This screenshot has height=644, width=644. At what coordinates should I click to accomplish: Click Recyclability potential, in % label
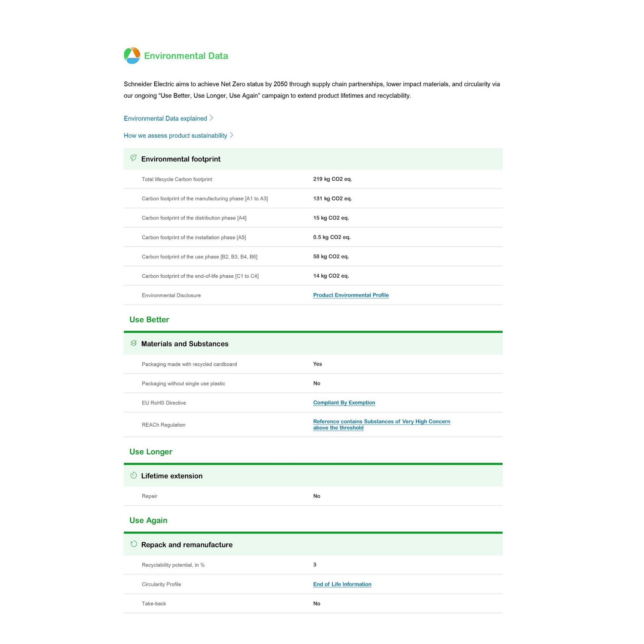click(x=173, y=565)
